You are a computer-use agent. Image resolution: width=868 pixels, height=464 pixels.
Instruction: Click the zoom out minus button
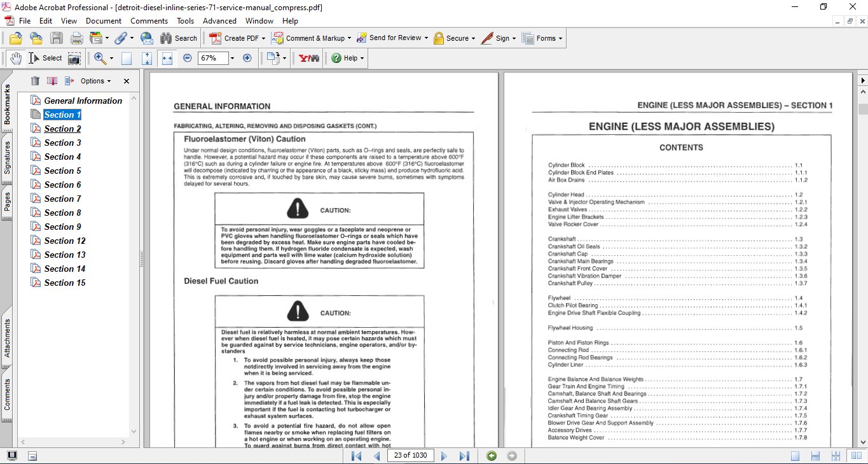[x=187, y=58]
